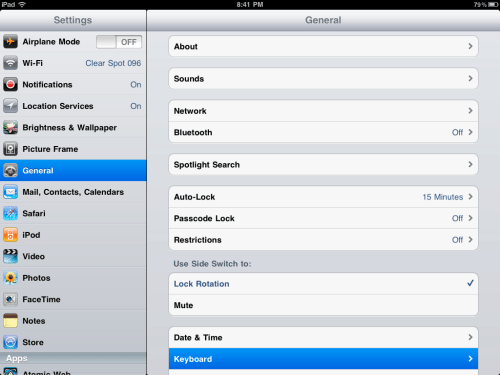Tap the Bluetooth Off value
Viewport: 500px width, 375px height.
point(457,132)
